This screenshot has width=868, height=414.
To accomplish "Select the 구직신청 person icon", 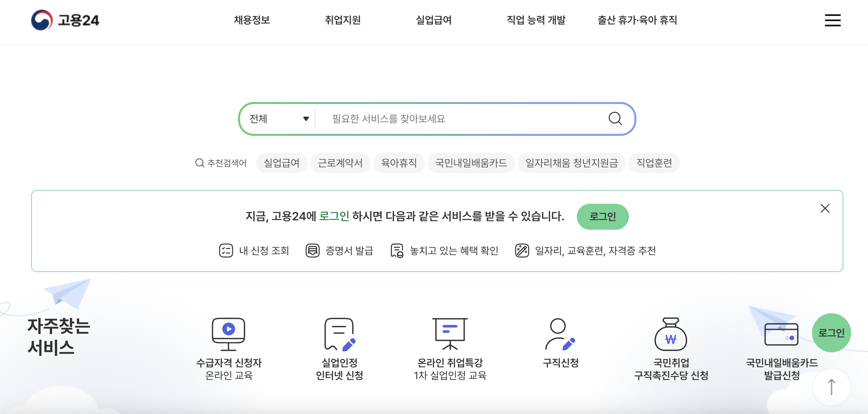I will click(559, 337).
